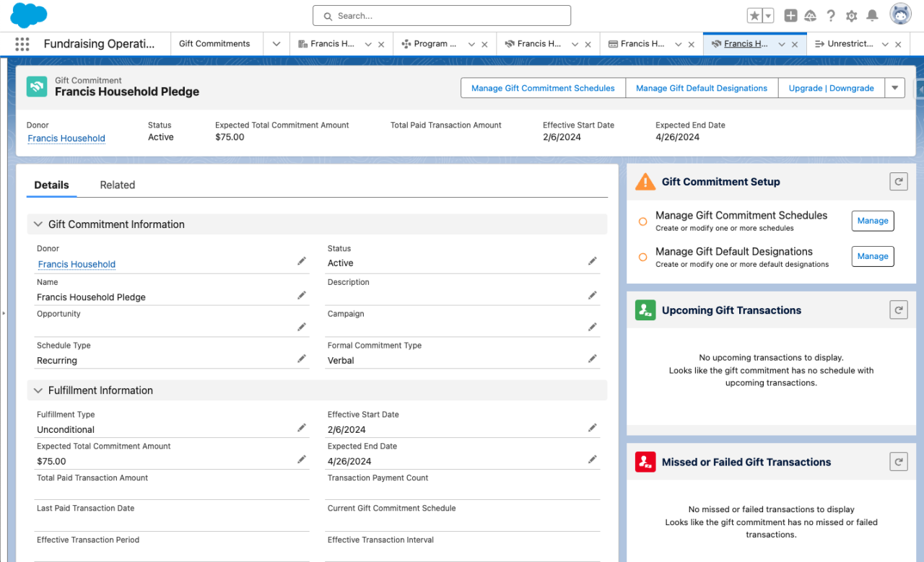This screenshot has height=562, width=924.
Task: Switch to the Related tab
Action: tap(118, 185)
